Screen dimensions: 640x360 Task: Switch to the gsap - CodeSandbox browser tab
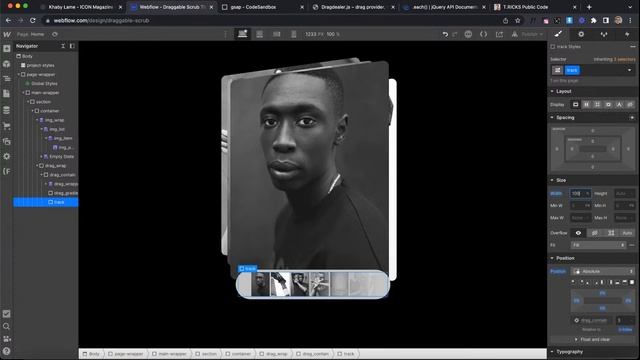pyautogui.click(x=252, y=7)
